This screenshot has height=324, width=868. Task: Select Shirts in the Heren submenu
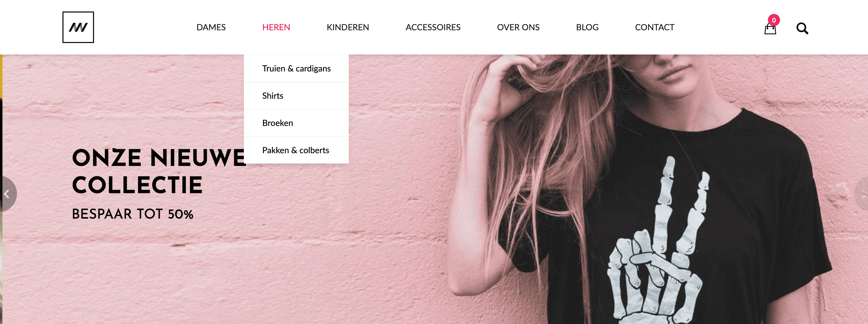pyautogui.click(x=296, y=96)
